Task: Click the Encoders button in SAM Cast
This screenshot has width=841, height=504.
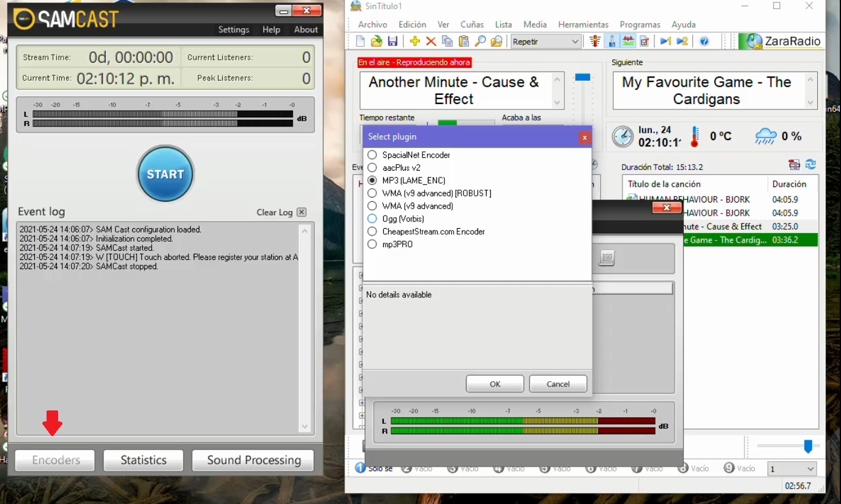Action: pos(56,460)
